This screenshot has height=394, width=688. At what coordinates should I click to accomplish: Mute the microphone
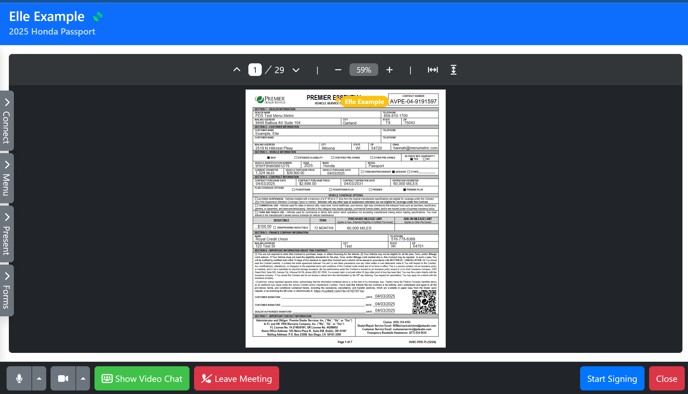pos(19,379)
